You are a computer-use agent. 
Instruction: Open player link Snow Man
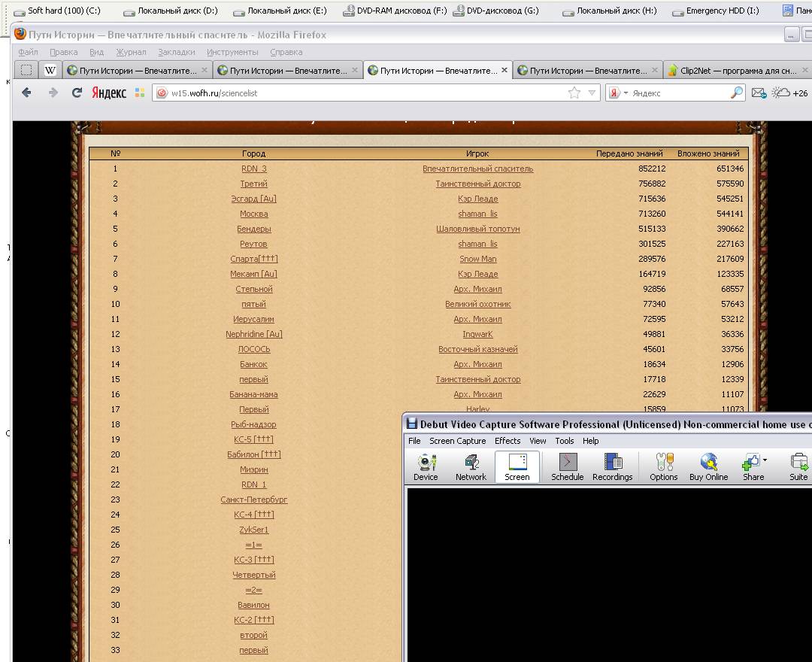[x=477, y=259]
